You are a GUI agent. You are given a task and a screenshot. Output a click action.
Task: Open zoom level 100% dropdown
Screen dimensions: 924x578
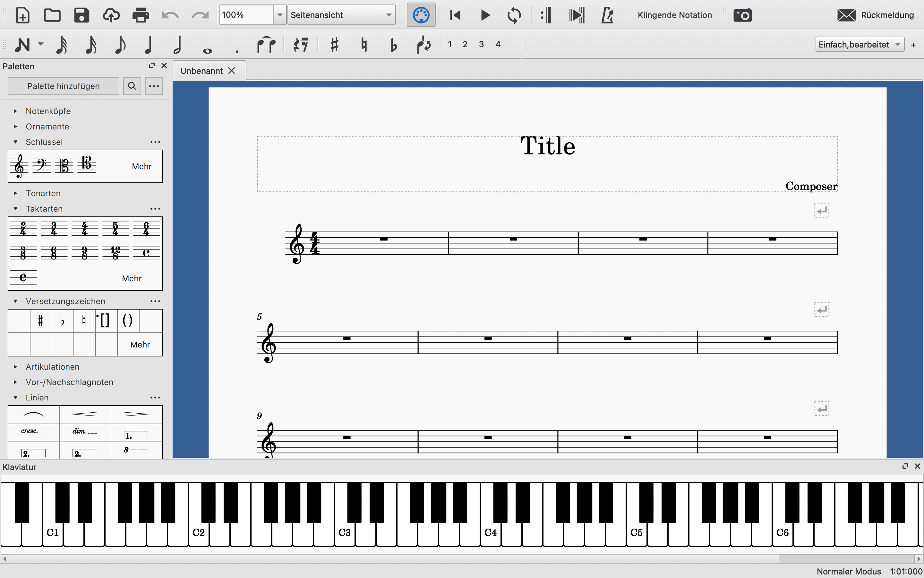click(280, 15)
